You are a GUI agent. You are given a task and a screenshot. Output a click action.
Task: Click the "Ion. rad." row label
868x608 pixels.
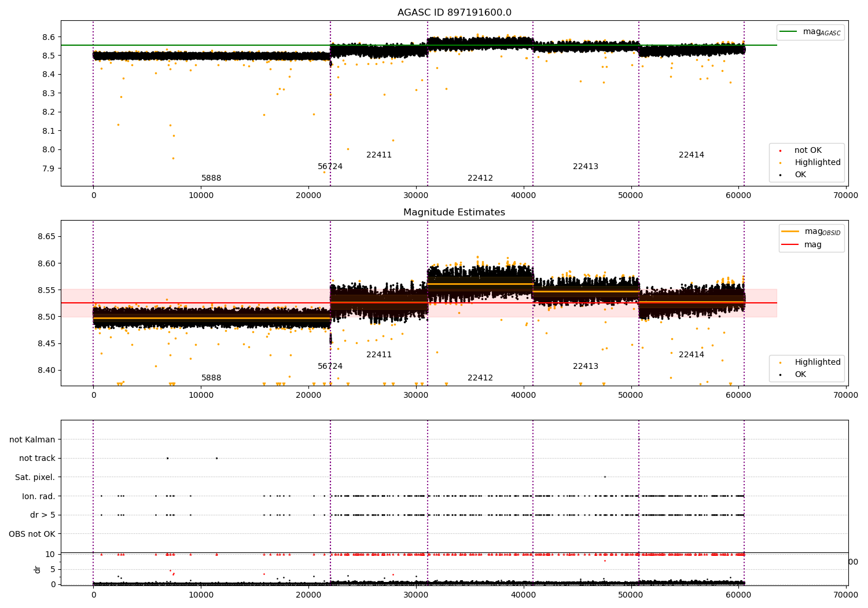(39, 496)
